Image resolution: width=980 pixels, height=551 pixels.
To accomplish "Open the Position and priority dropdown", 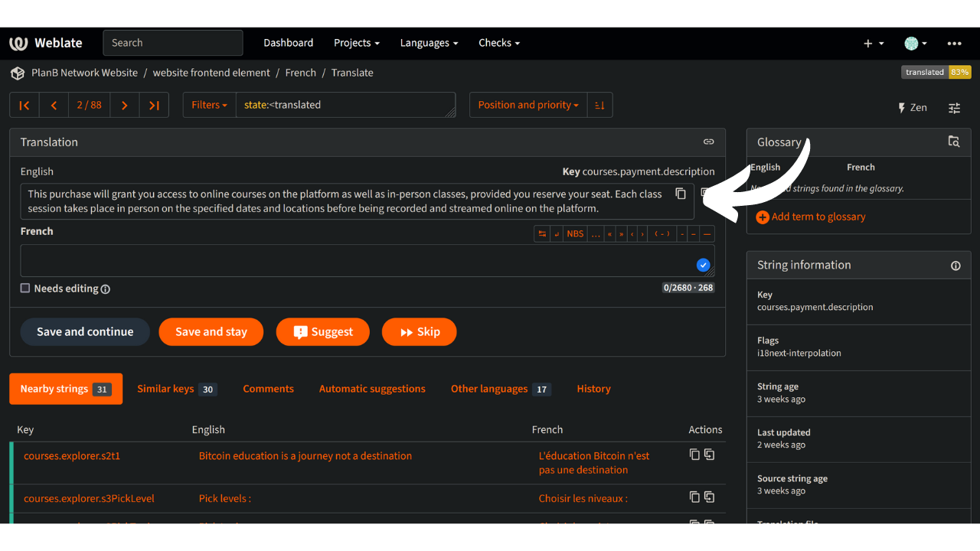I will pos(528,105).
